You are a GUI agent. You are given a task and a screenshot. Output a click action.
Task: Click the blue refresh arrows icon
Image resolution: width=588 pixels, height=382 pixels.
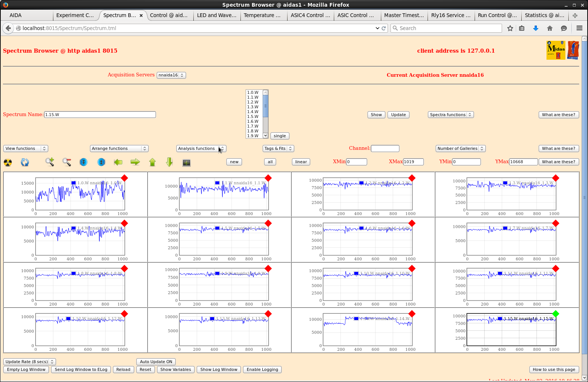(x=25, y=162)
